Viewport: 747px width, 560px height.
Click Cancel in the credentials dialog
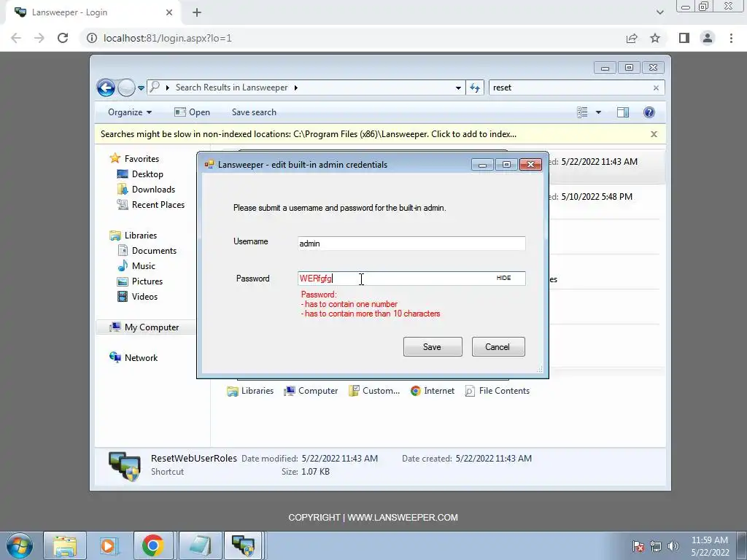[498, 346]
